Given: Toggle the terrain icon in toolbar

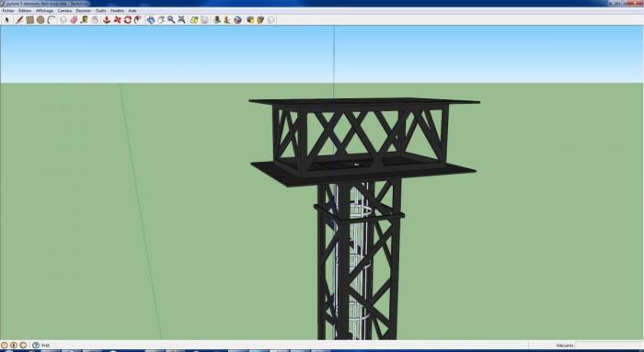Looking at the screenshot, I should [x=204, y=19].
